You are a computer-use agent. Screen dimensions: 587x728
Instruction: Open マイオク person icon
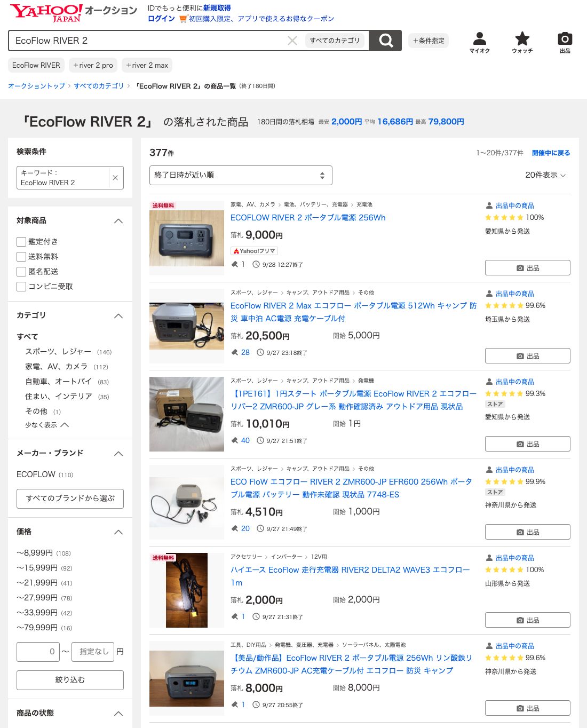pos(479,42)
